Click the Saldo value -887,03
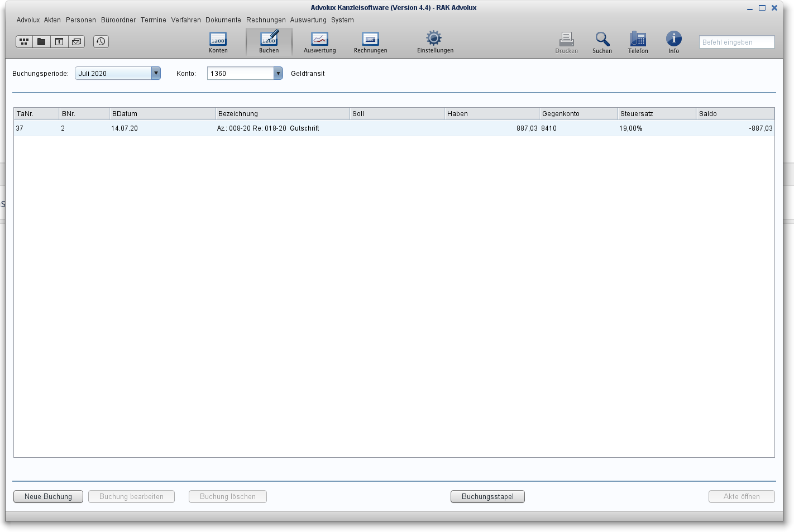The width and height of the screenshot is (794, 532). (x=760, y=128)
